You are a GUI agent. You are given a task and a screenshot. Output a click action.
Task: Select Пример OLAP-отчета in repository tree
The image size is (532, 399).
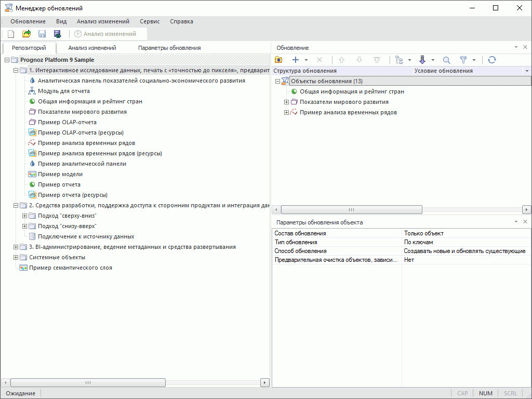tap(67, 122)
